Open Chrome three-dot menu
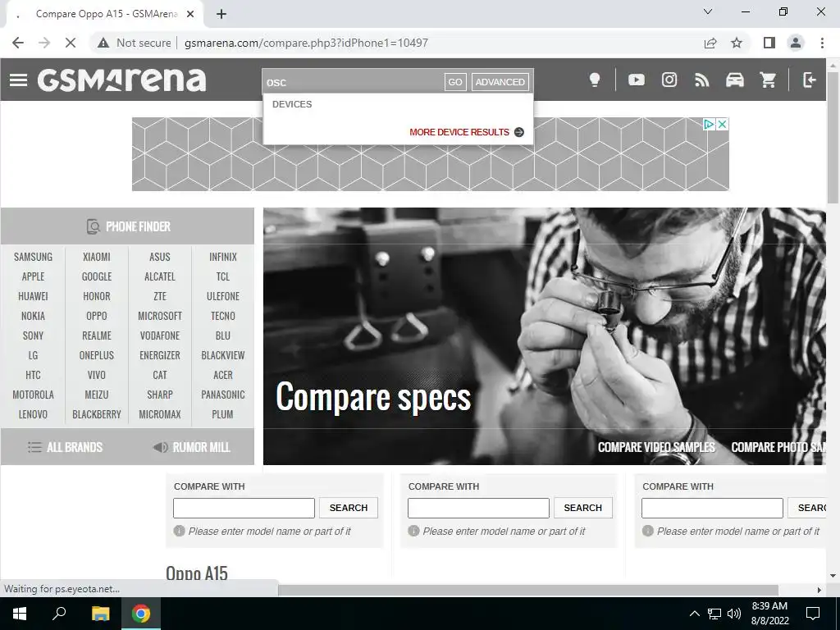 [822, 43]
